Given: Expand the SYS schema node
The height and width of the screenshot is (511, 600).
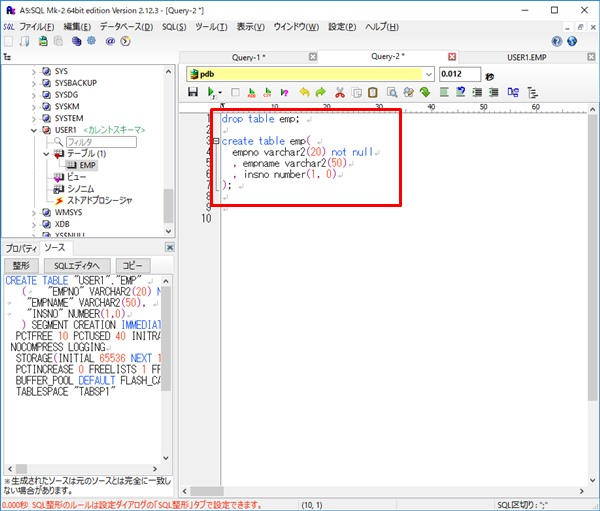Looking at the screenshot, I should tap(34, 72).
